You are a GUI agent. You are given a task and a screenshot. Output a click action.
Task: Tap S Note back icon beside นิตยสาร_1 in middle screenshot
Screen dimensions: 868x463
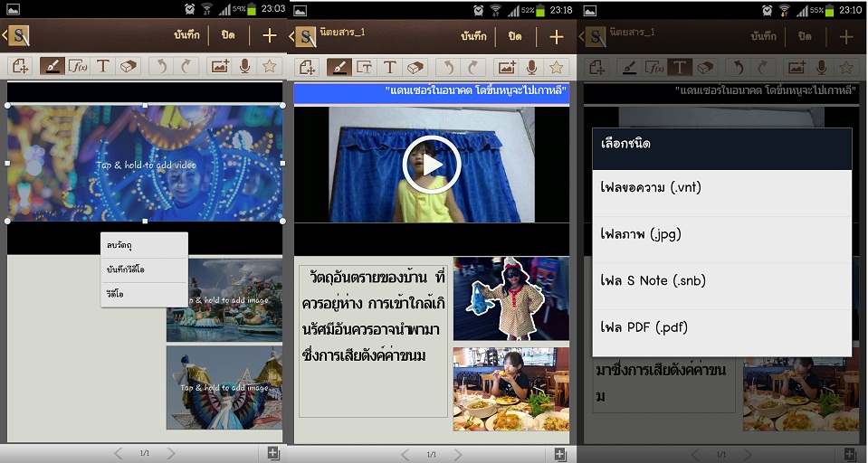click(303, 37)
